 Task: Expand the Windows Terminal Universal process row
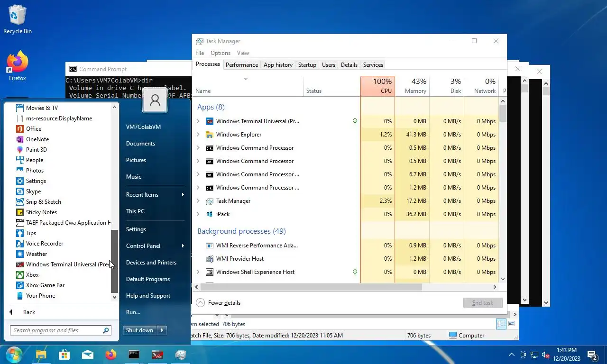coord(198,121)
